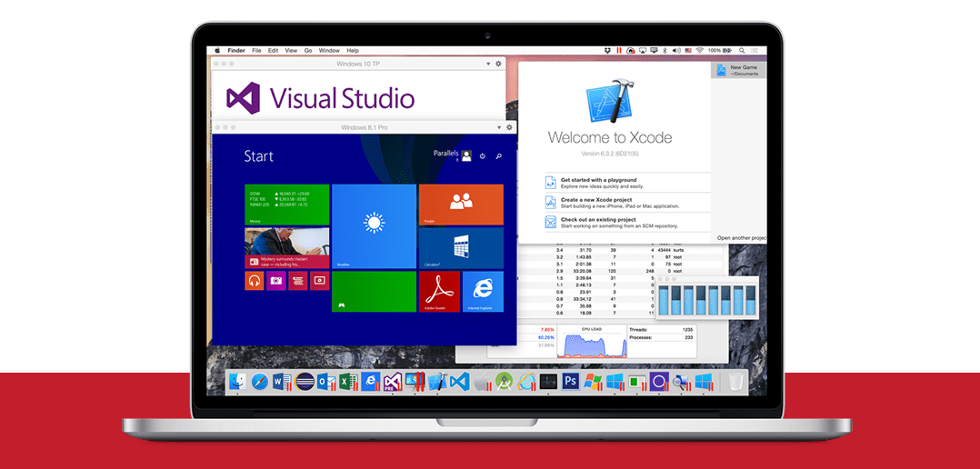Open the green Xbox Games tile

pyautogui.click(x=374, y=292)
